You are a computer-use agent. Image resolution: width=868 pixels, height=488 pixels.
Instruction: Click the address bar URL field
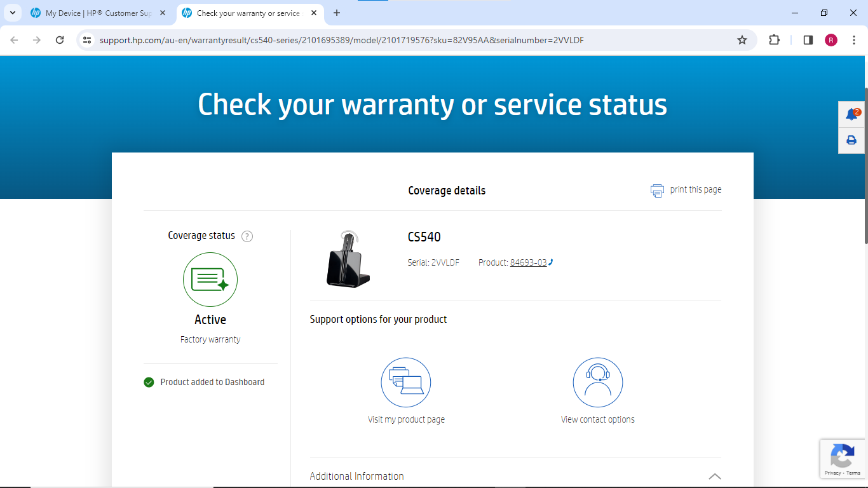point(407,40)
